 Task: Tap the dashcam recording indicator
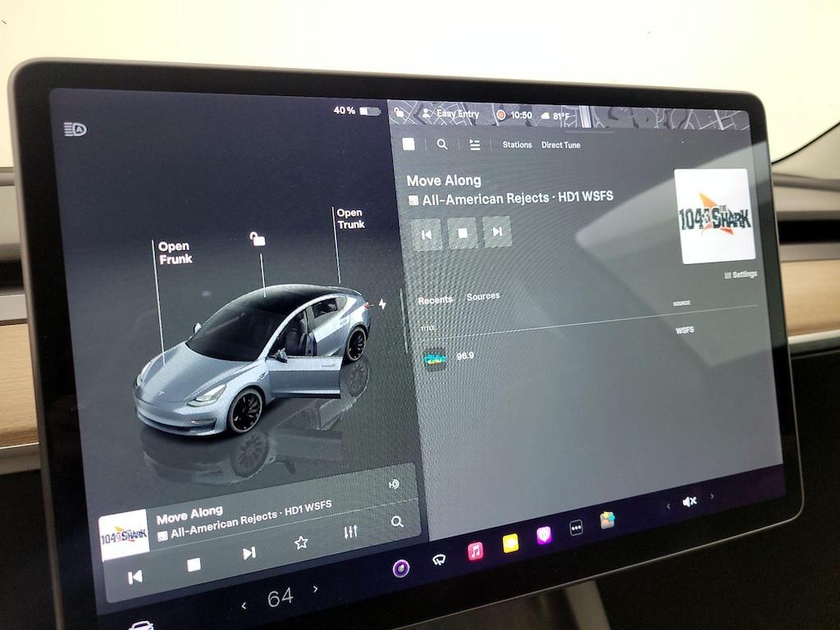pos(501,115)
